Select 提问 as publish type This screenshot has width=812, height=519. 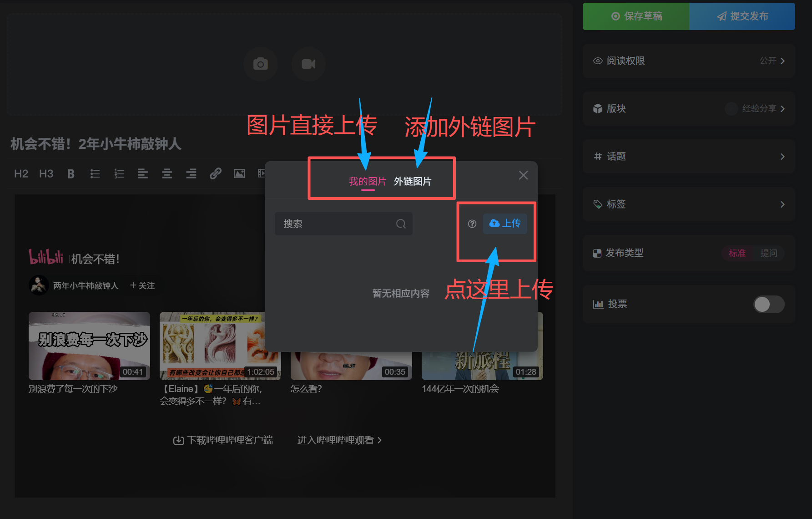[768, 253]
